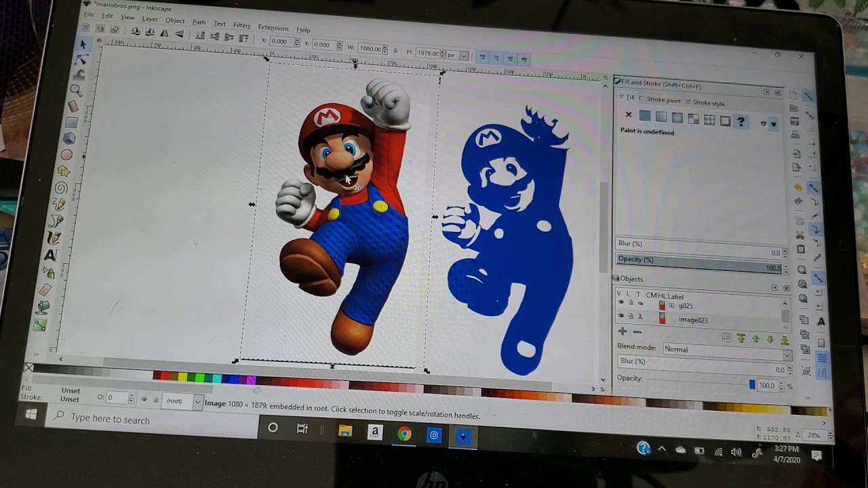Click Move object to bottom green arrow
Image resolution: width=868 pixels, height=488 pixels.
point(785,340)
